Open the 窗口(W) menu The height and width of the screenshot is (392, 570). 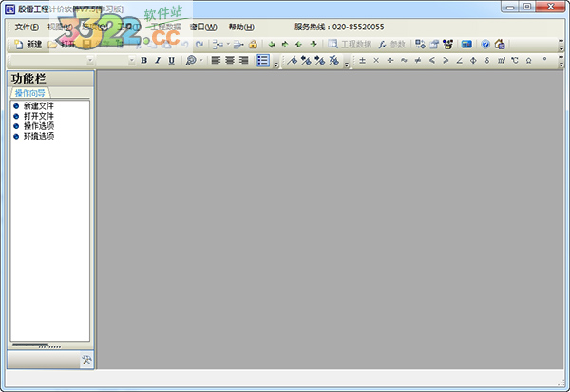203,27
